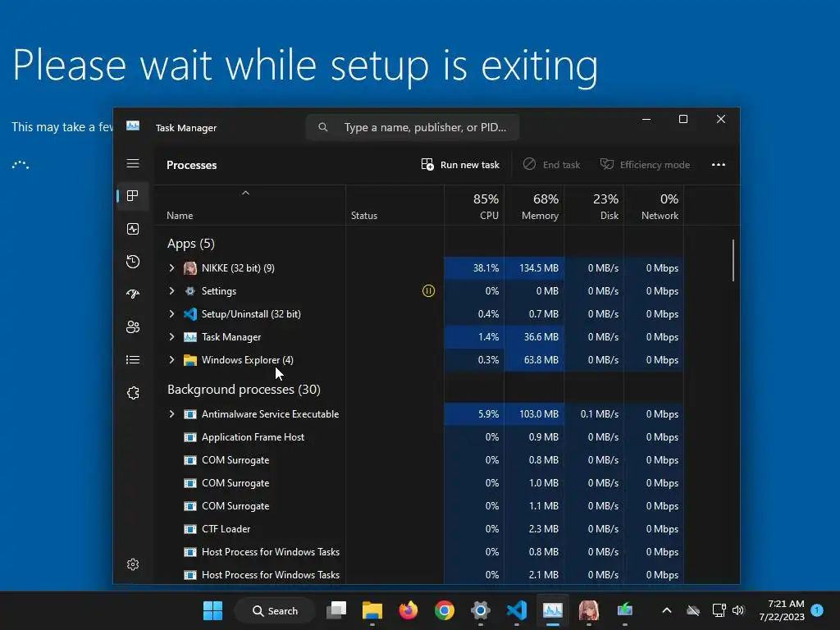Click the Background processes (30) group header
The image size is (840, 630).
[244, 390]
